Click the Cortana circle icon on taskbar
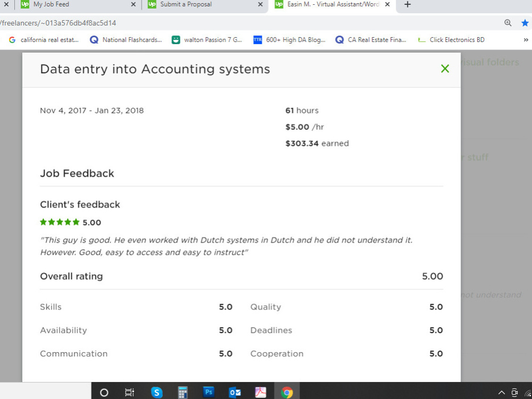This screenshot has width=532, height=399. 104,393
